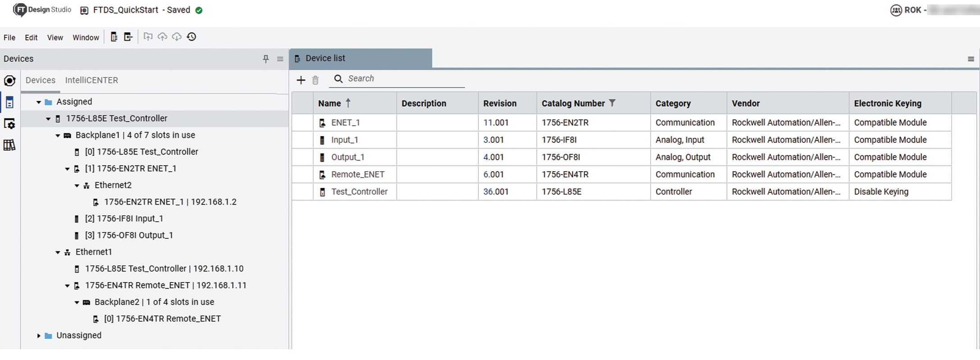Click the Disable Keying cell
Image resolution: width=980 pixels, height=360 pixels.
(900, 192)
